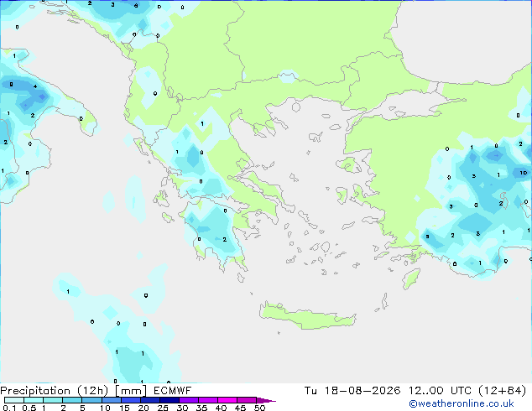
Task: Click the 'Precipitation (12h)' title text
Action: pyautogui.click(x=55, y=391)
